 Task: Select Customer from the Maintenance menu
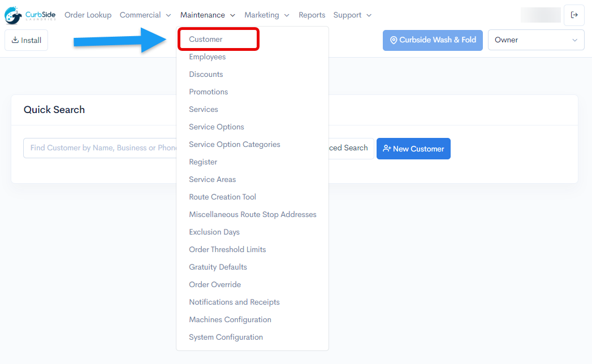pos(206,40)
